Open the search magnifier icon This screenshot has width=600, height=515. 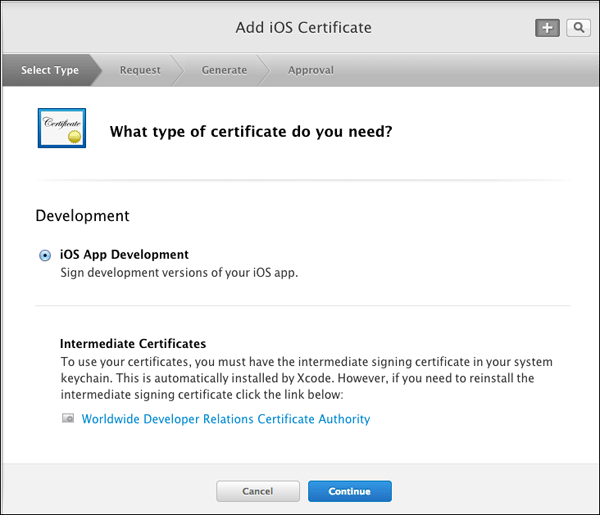click(579, 28)
